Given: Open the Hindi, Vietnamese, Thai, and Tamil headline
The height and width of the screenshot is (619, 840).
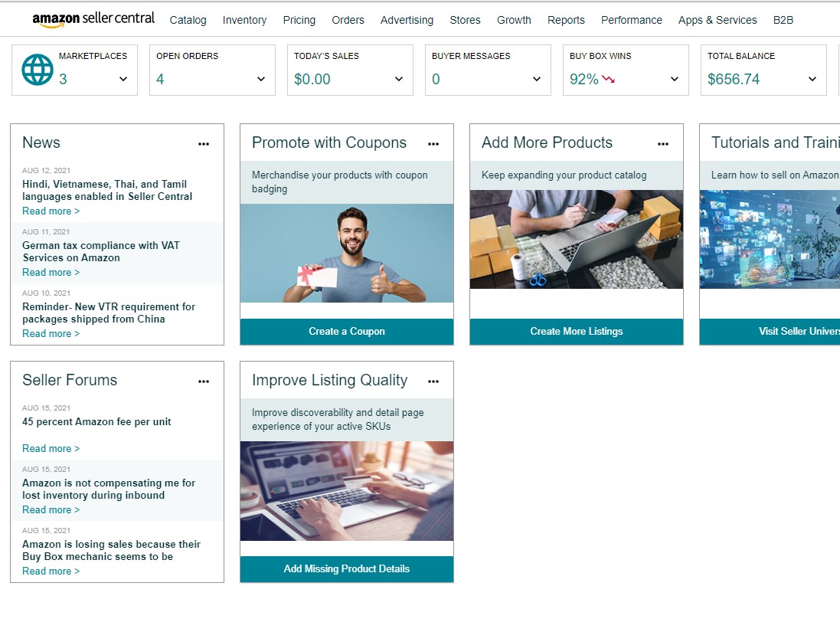Looking at the screenshot, I should tap(107, 190).
